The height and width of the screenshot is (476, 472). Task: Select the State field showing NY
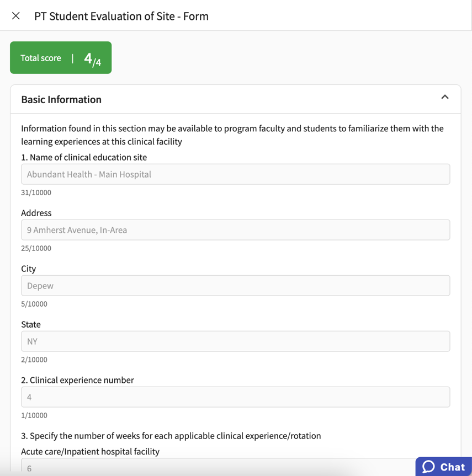click(x=236, y=341)
